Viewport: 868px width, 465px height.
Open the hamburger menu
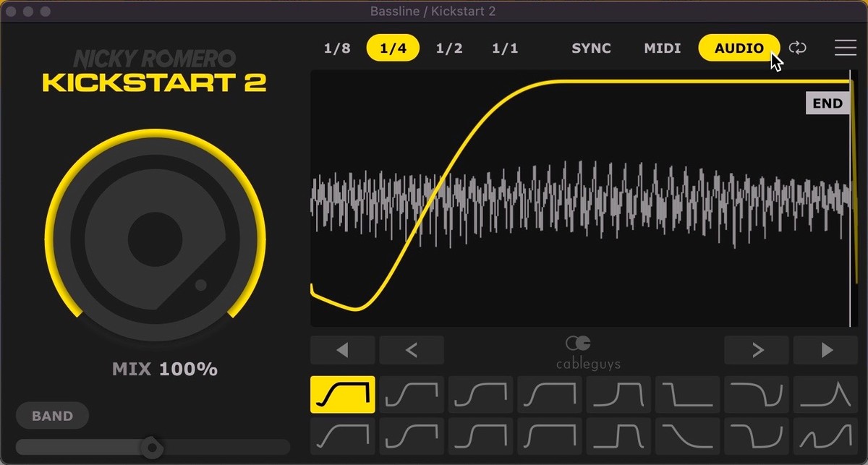(x=845, y=48)
